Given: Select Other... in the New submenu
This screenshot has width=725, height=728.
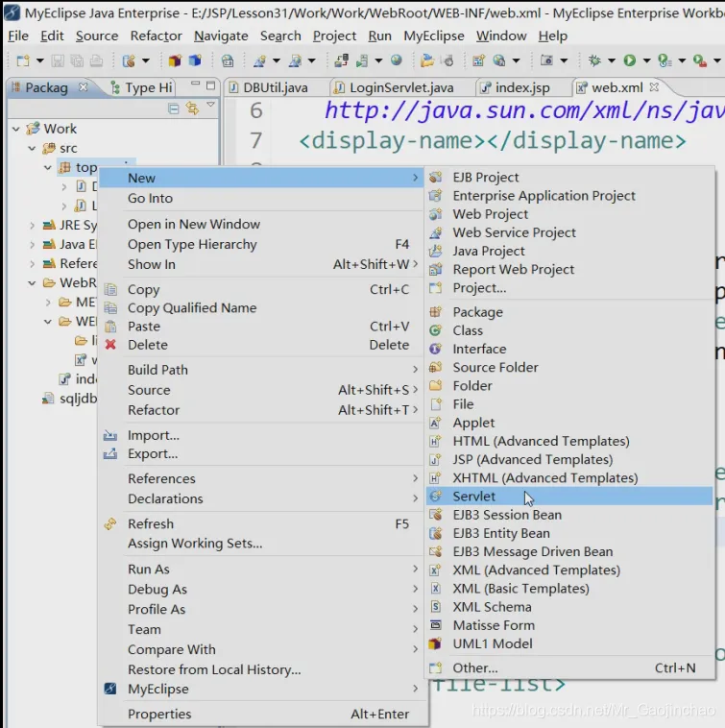Looking at the screenshot, I should [569, 667].
